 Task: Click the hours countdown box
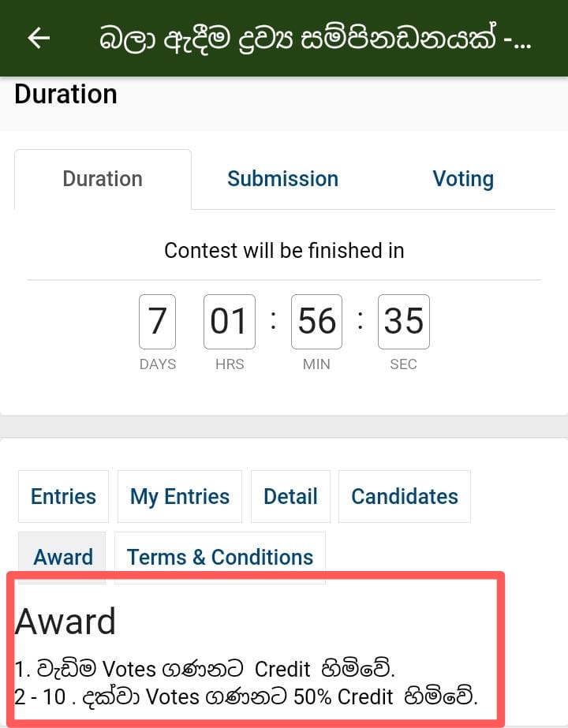click(229, 322)
